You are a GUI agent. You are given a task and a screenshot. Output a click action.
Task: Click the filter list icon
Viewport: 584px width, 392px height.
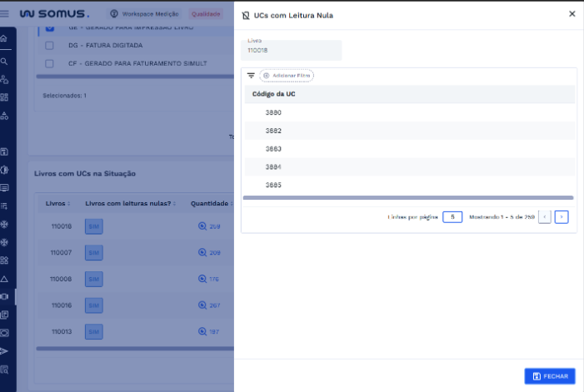tap(251, 76)
